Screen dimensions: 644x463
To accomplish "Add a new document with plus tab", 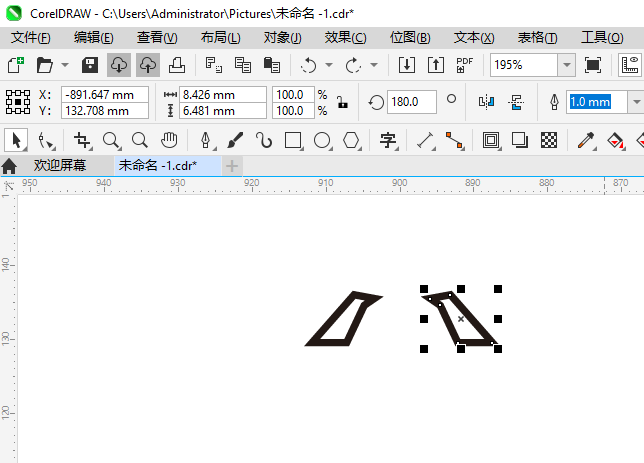I will (232, 166).
